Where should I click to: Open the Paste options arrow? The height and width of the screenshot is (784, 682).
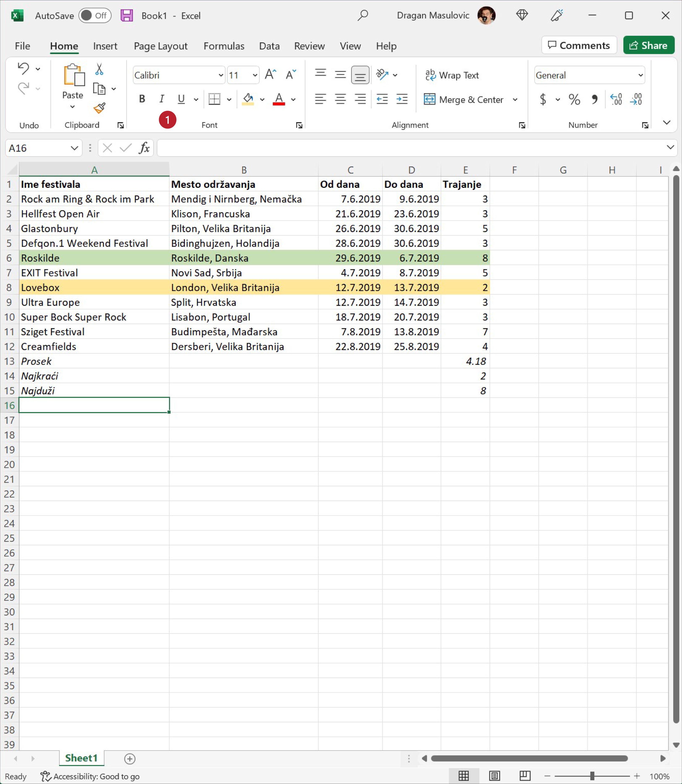(72, 107)
